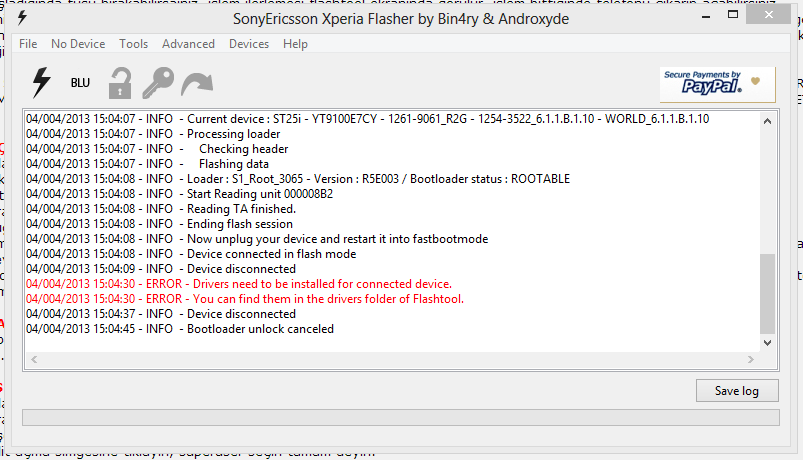Image resolution: width=803 pixels, height=460 pixels.
Task: Click log line 'Loader : S1_Root_3065'
Action: [298, 179]
